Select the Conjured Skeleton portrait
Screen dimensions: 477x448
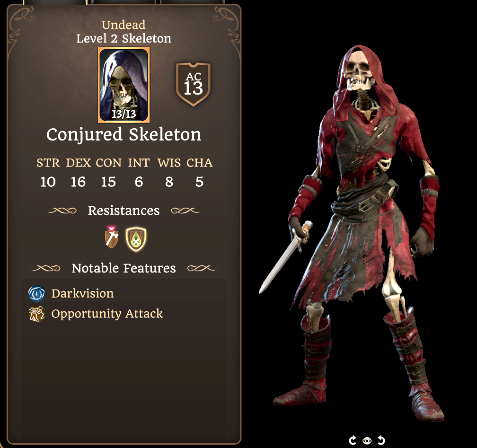coord(124,85)
